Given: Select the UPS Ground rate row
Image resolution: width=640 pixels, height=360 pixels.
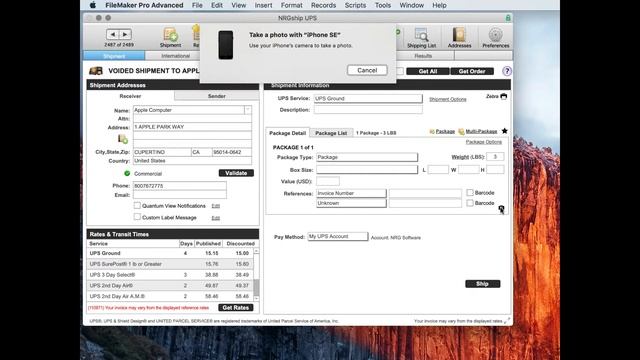Looking at the screenshot, I should [x=170, y=253].
